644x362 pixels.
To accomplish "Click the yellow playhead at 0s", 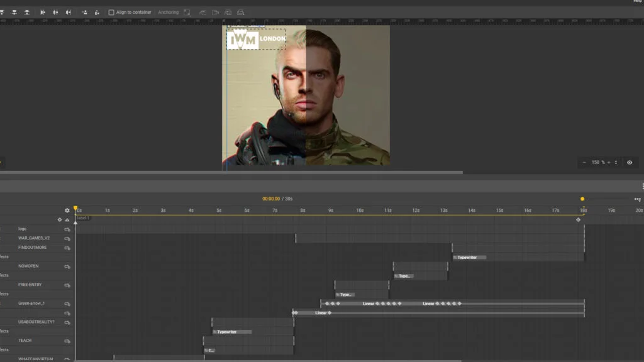I will pos(75,209).
